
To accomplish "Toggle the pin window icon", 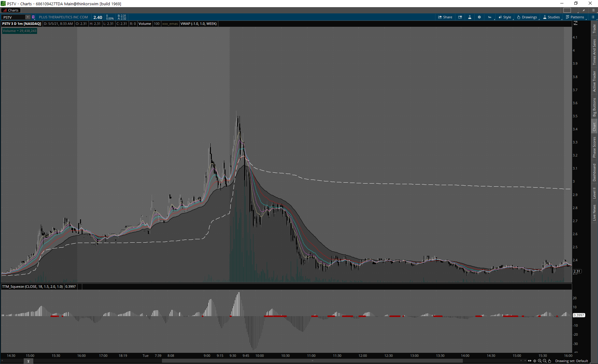I will (x=584, y=10).
